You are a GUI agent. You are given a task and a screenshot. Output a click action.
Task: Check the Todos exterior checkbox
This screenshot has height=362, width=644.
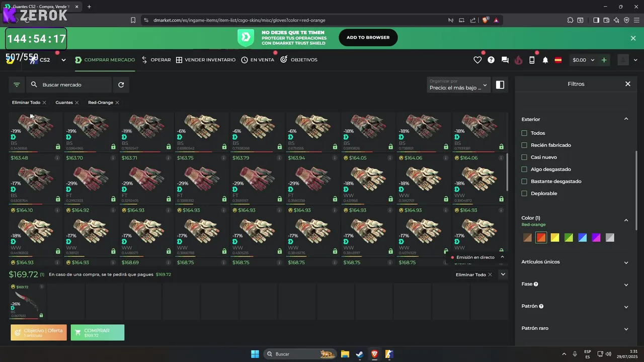coord(524,133)
